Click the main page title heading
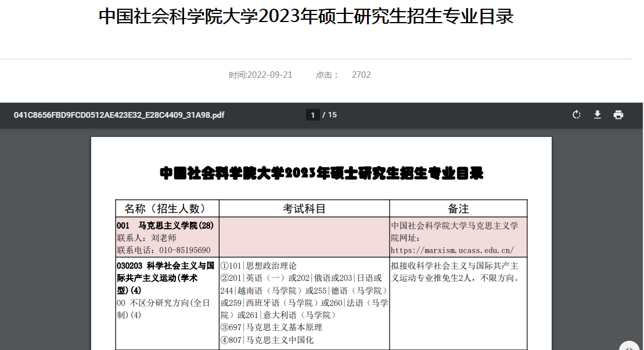Image resolution: width=644 pixels, height=350 pixels. pos(306,17)
